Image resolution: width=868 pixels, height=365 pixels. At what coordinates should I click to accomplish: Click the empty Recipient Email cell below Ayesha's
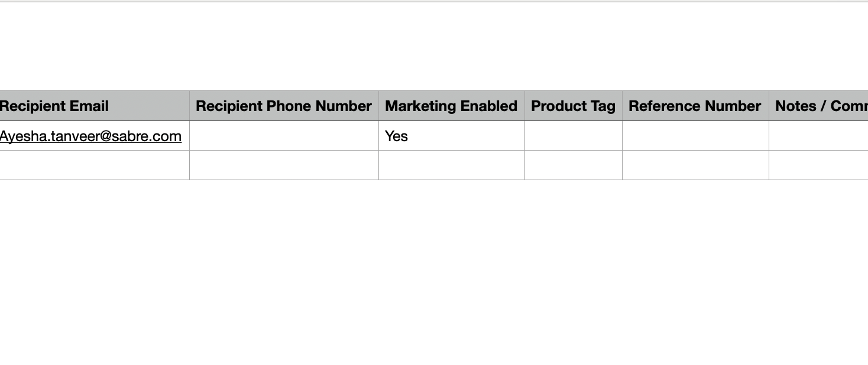point(95,165)
